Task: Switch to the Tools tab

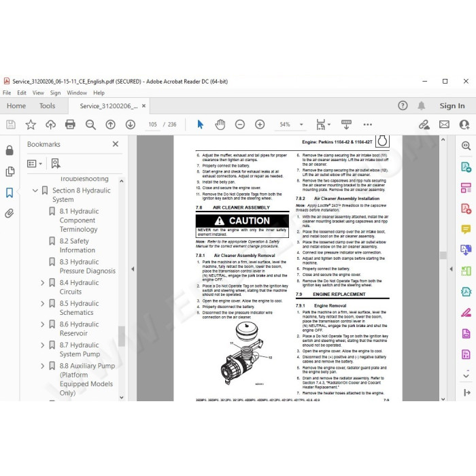Action: click(47, 105)
